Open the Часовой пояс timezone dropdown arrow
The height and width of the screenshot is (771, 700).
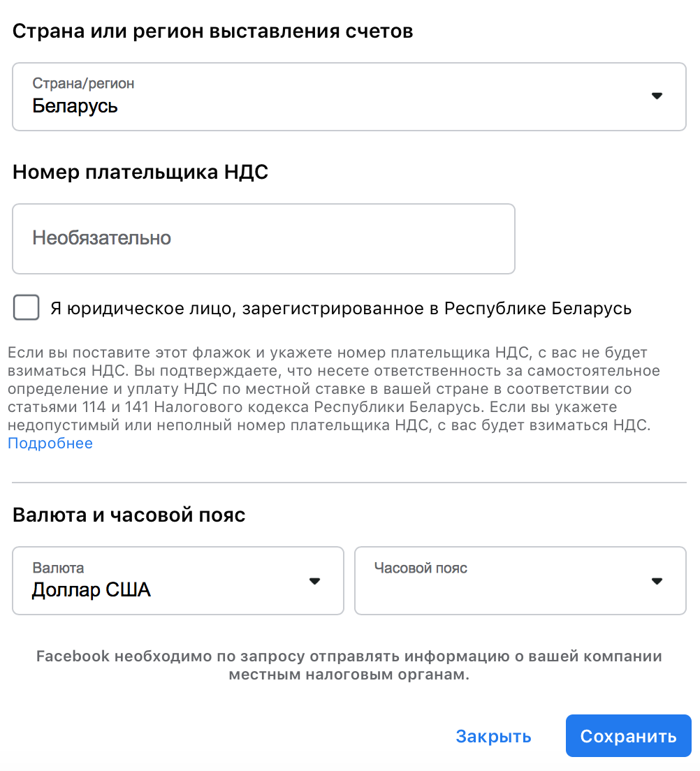click(x=657, y=580)
